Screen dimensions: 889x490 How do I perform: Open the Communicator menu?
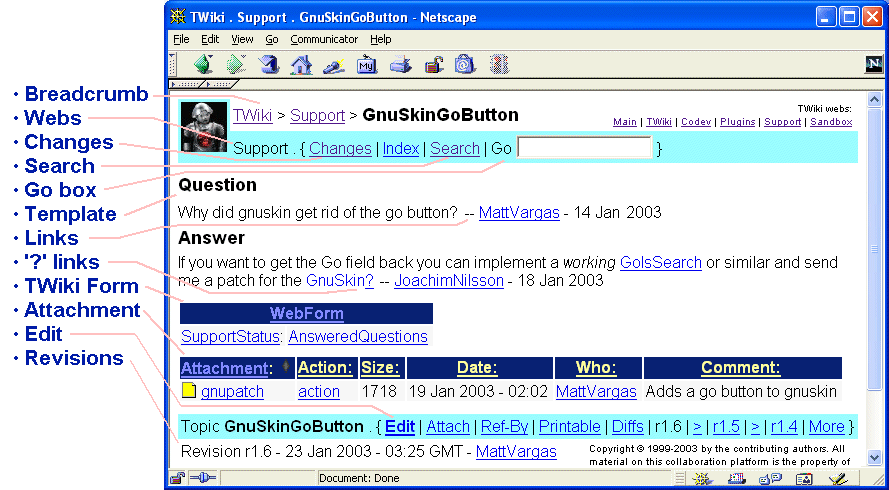click(x=324, y=39)
